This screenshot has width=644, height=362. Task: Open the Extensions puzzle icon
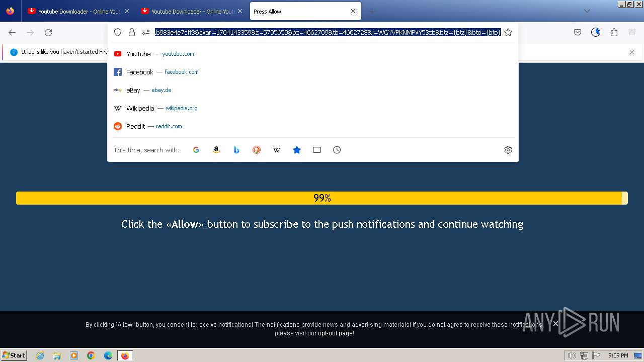tap(614, 32)
